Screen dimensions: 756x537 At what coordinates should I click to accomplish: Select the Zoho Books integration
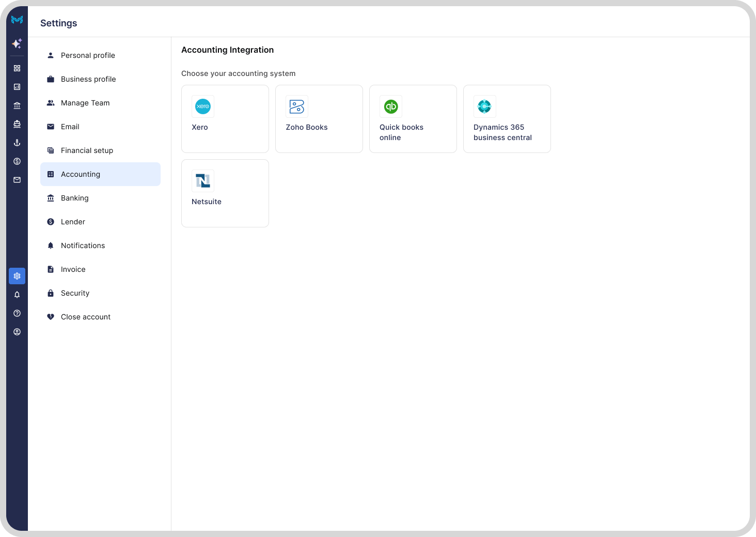tap(319, 118)
